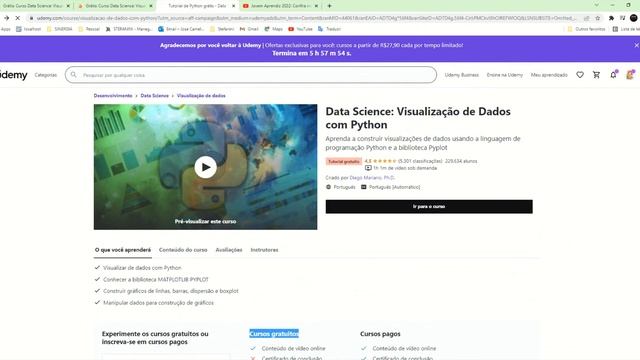Click Construir gráficos de linhas item
640x360 pixels.
pos(171,291)
